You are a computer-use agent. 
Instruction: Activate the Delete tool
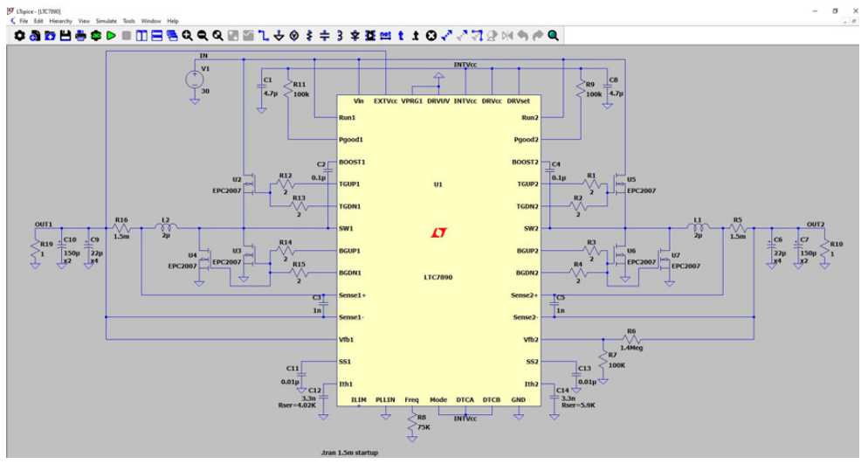[431, 36]
